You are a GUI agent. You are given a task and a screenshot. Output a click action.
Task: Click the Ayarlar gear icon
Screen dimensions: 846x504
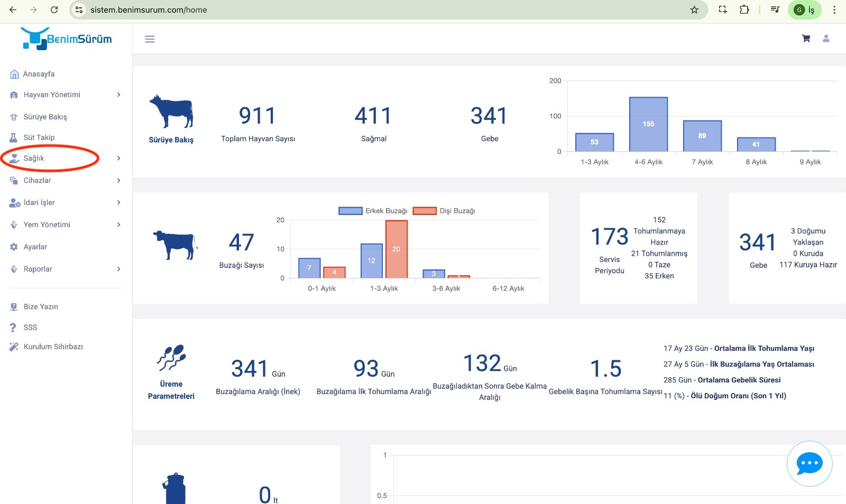(x=14, y=247)
